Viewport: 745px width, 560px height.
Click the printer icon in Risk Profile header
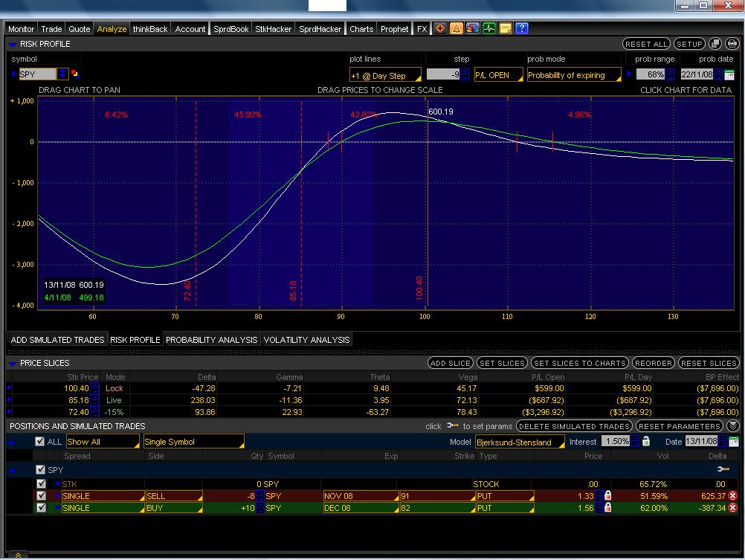coord(732,44)
